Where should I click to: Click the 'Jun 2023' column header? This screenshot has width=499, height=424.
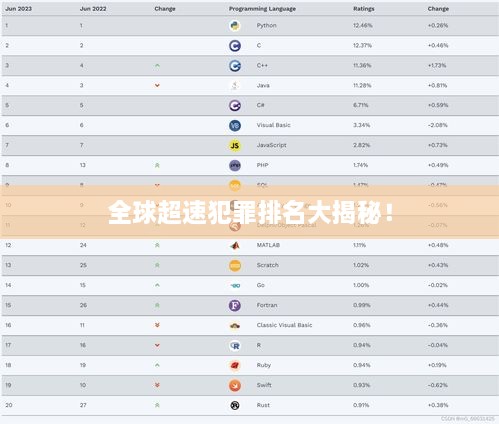pyautogui.click(x=19, y=9)
